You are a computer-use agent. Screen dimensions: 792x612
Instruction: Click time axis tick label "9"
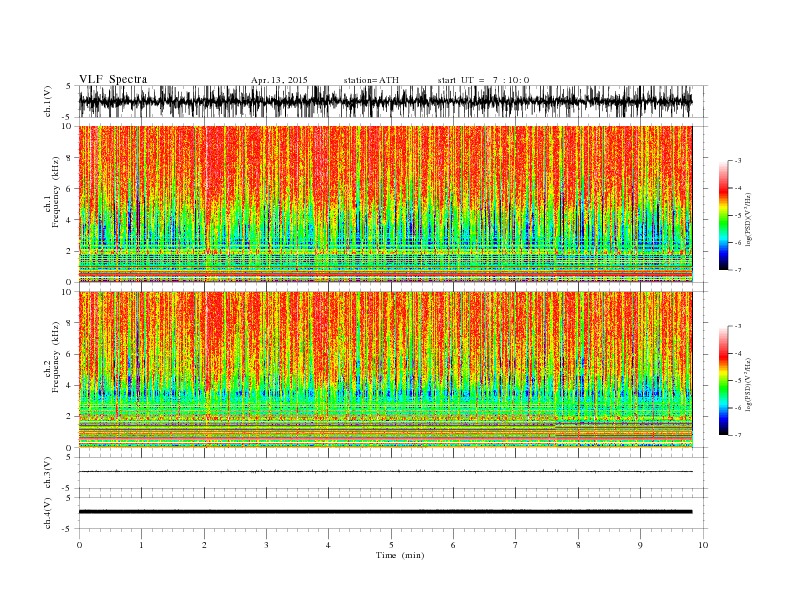click(640, 545)
